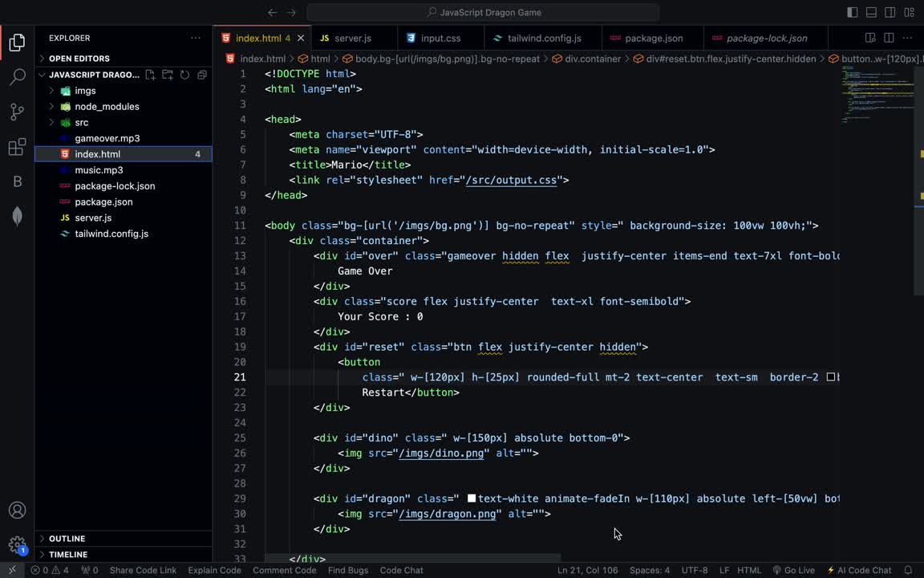This screenshot has height=578, width=924.
Task: Click the white color swatch before text-white
Action: (x=472, y=499)
